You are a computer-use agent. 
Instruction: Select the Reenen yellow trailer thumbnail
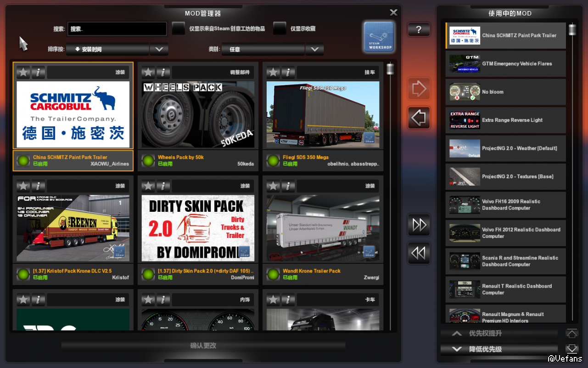[73, 228]
